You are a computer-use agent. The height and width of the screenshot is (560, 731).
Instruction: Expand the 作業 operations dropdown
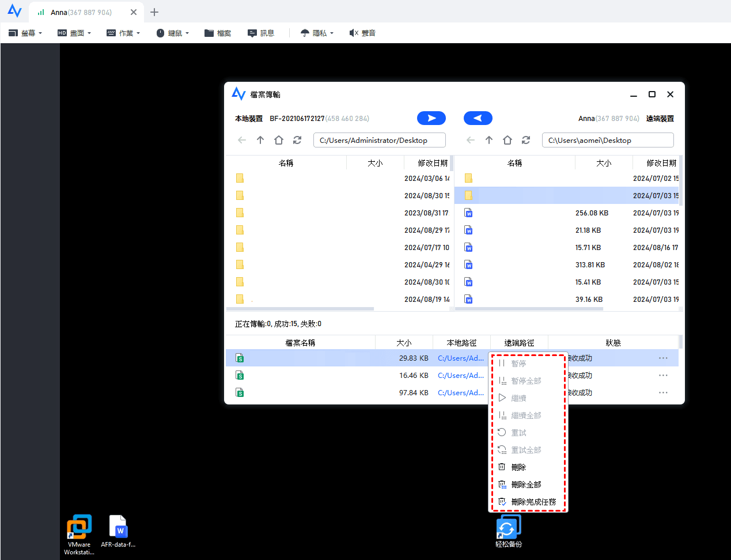click(123, 33)
